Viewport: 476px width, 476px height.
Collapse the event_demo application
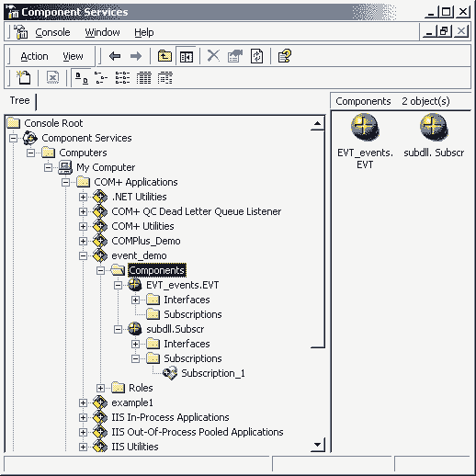(x=83, y=255)
